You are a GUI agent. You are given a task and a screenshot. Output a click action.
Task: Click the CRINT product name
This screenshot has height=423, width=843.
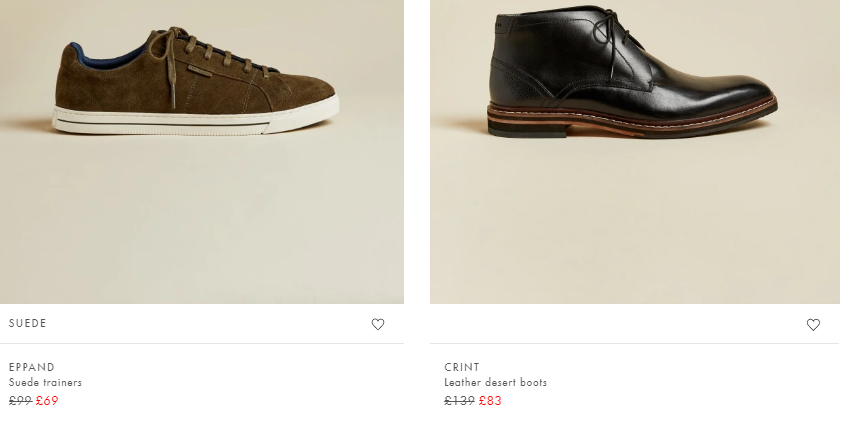(462, 367)
